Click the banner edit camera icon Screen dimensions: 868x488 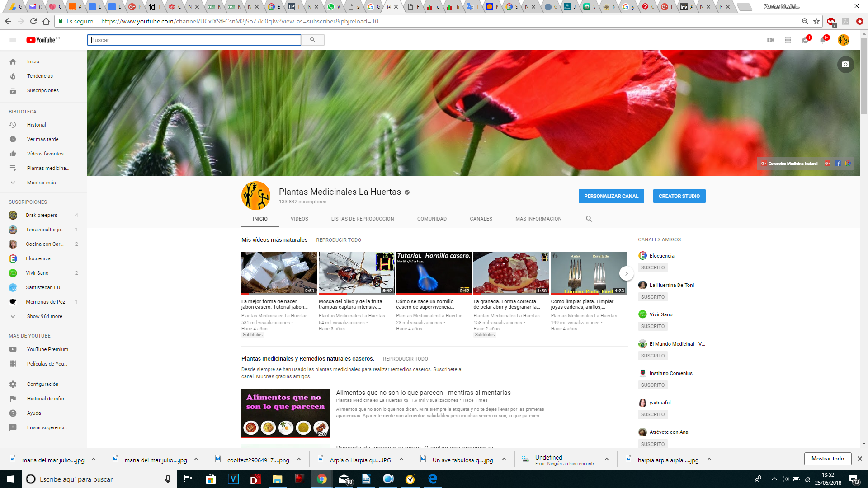(x=845, y=64)
